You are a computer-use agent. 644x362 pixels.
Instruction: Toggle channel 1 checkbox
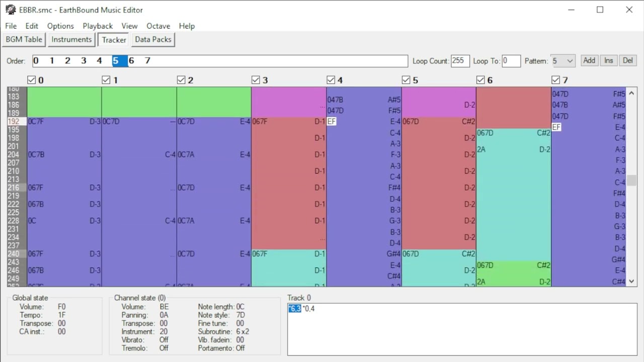[x=106, y=80]
